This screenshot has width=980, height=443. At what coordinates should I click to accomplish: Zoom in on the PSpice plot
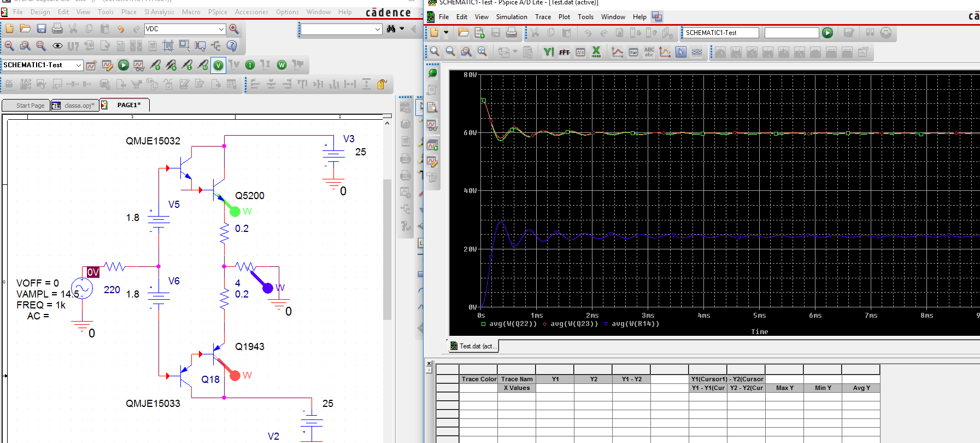point(435,51)
